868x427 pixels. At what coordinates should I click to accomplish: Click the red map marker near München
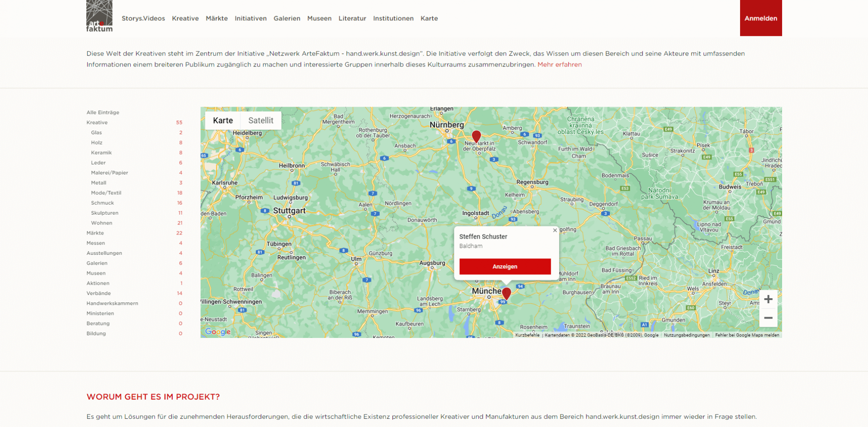pos(506,293)
